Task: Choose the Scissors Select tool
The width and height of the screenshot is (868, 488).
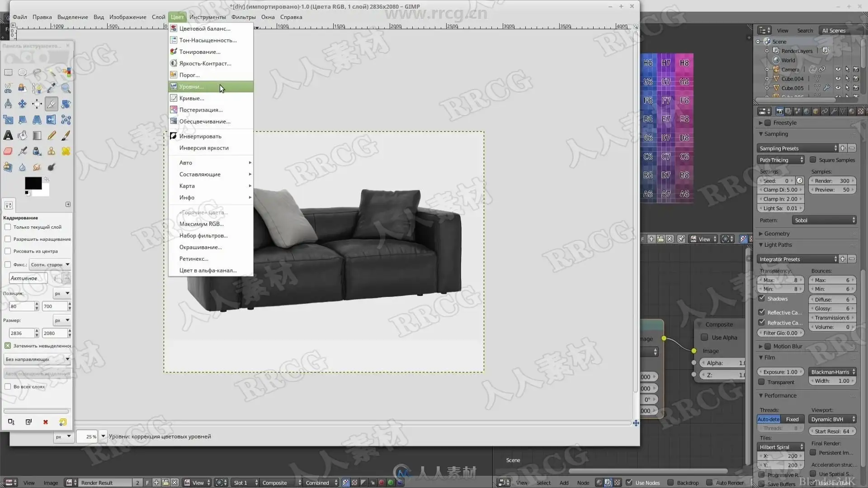Action: coord(8,88)
